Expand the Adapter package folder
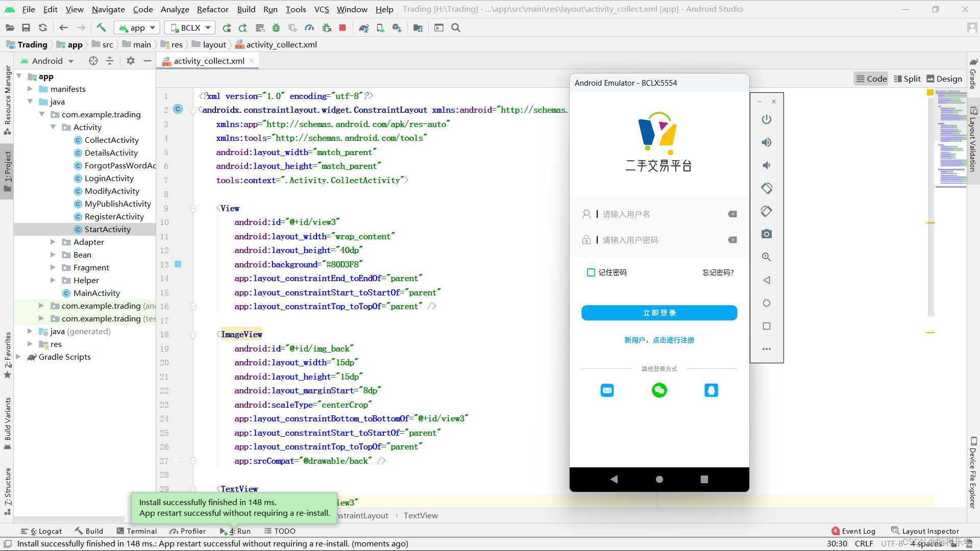980x551 pixels. (x=53, y=242)
